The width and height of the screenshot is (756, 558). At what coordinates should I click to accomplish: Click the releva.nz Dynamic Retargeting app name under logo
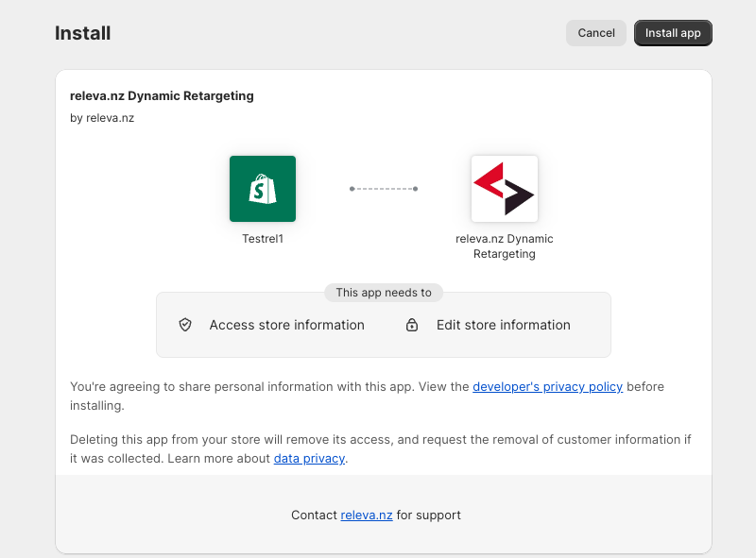pyautogui.click(x=505, y=246)
